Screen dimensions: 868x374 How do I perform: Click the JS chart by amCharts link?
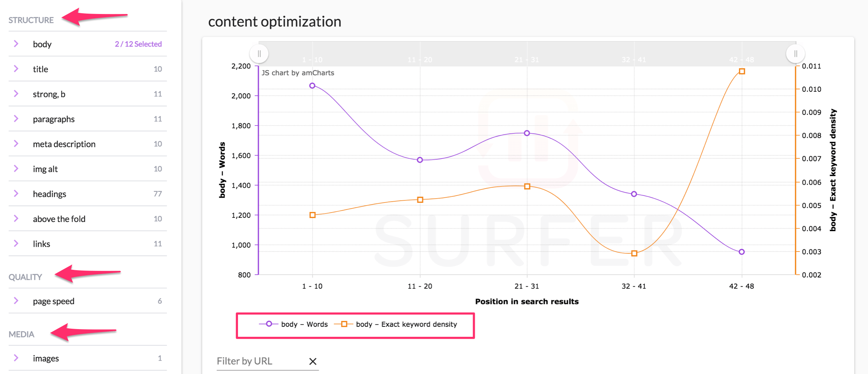coord(298,73)
